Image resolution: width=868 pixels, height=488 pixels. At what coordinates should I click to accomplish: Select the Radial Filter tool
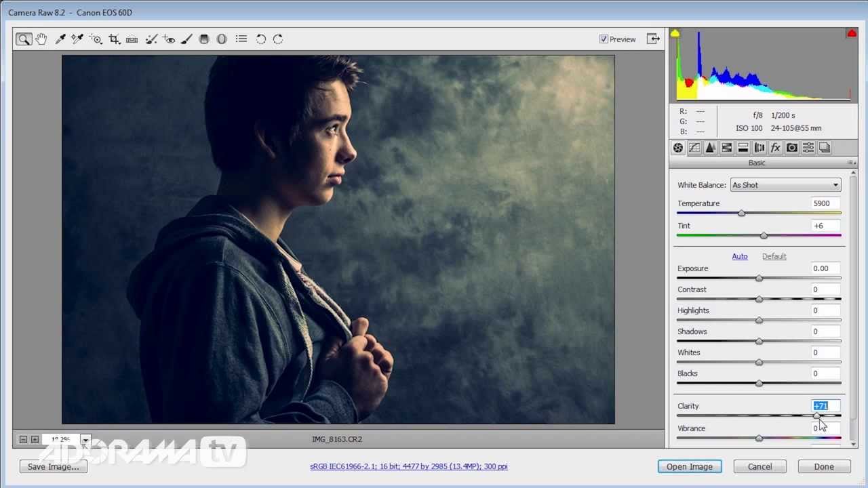[x=222, y=39]
